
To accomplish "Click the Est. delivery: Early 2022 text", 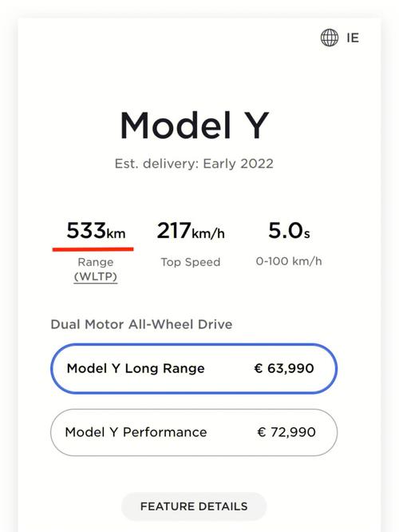I will (x=194, y=164).
